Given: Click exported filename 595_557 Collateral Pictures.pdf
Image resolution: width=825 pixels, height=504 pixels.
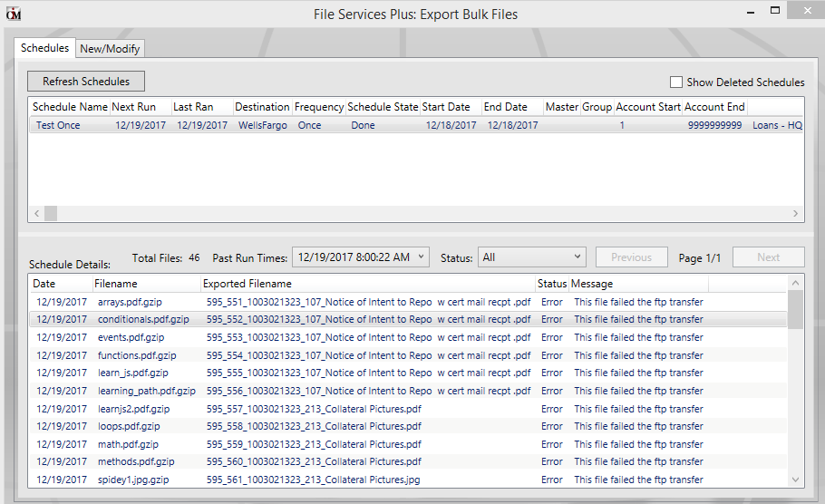Looking at the screenshot, I should point(314,409).
